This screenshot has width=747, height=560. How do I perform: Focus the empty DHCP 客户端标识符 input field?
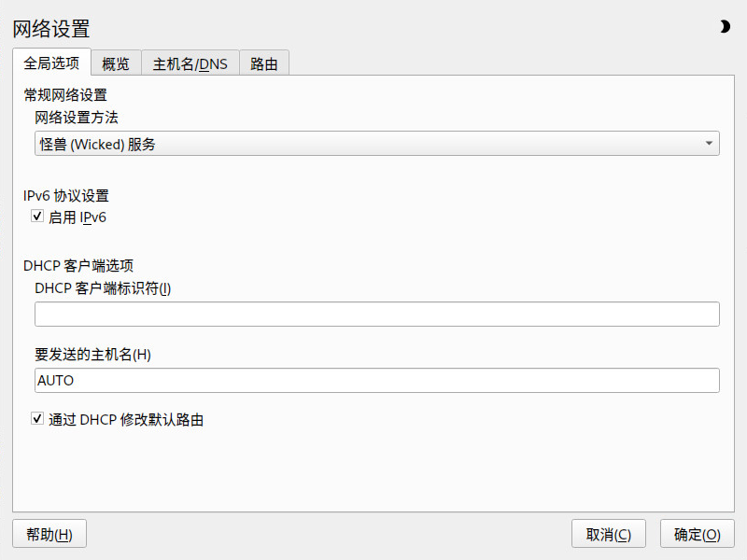click(x=376, y=315)
